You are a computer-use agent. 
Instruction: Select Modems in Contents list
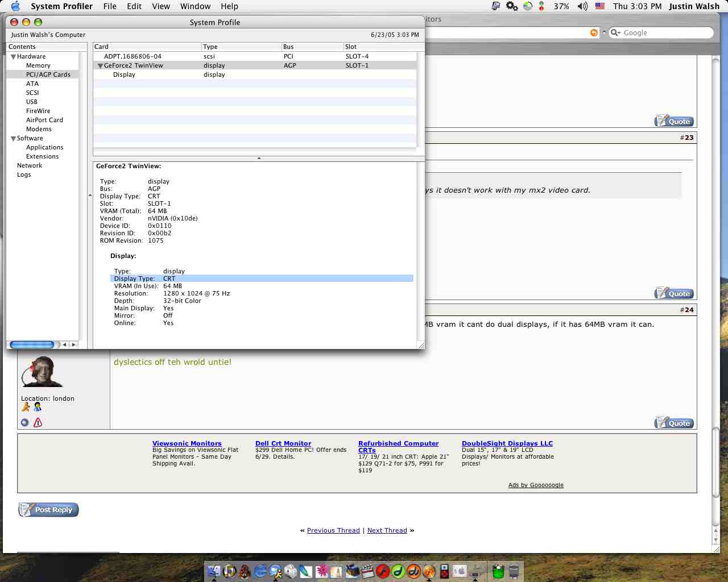pos(39,129)
